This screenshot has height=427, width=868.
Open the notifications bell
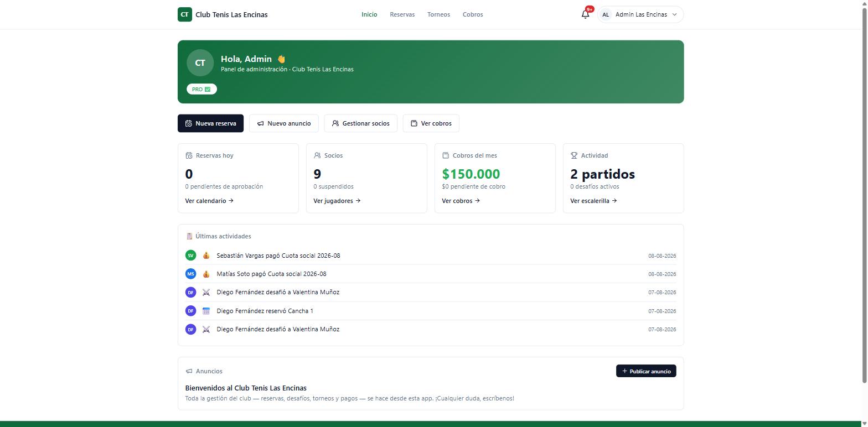coord(585,14)
